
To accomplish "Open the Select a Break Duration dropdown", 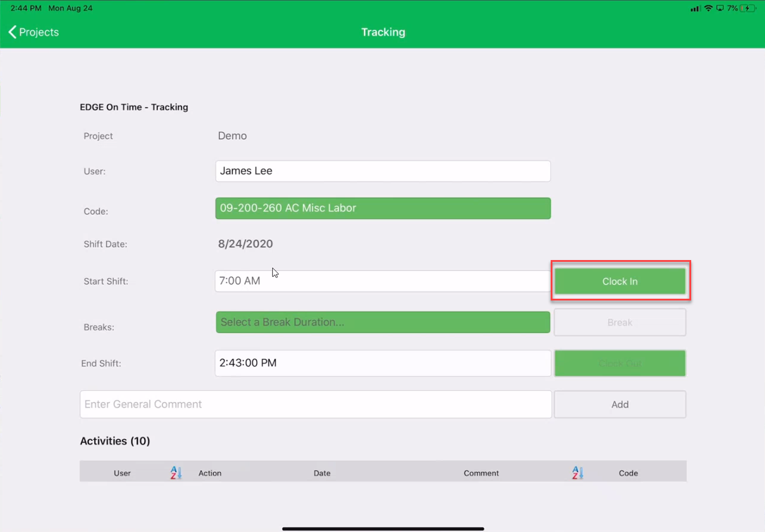I will 383,323.
